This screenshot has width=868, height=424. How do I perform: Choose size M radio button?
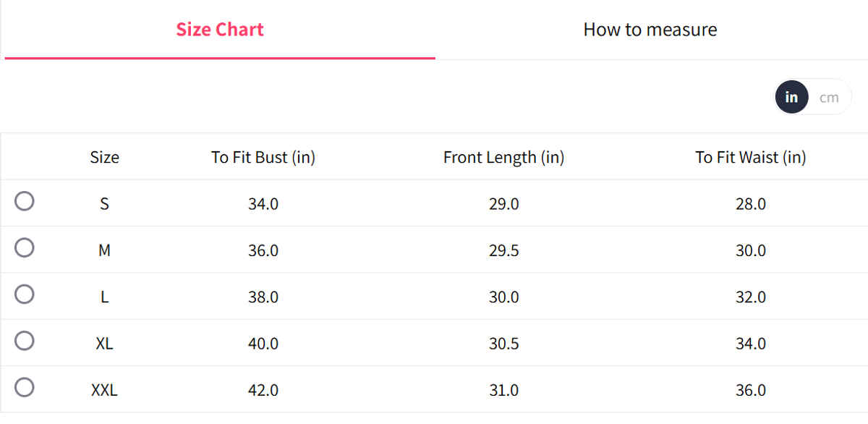coord(25,247)
